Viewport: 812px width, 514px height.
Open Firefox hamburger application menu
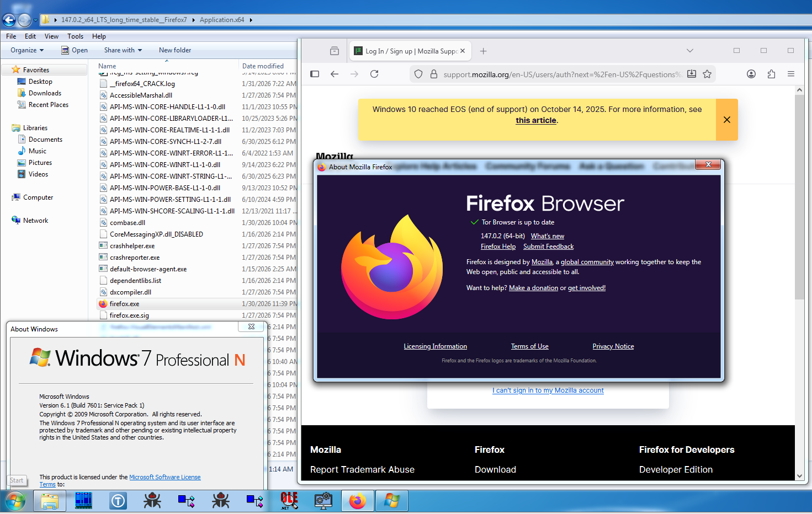[791, 74]
